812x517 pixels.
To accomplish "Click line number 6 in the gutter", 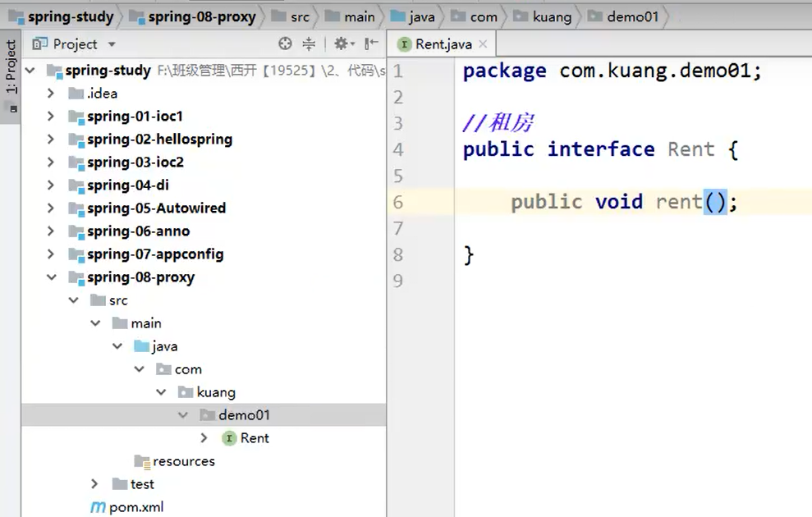I will pyautogui.click(x=397, y=202).
